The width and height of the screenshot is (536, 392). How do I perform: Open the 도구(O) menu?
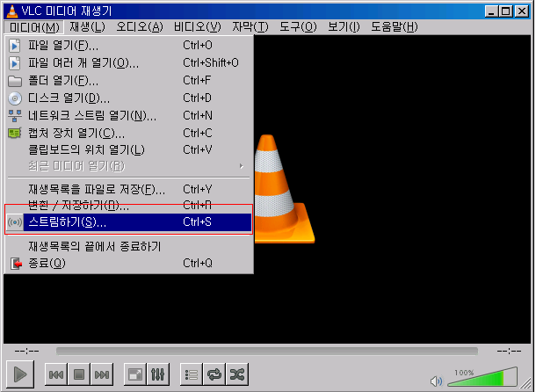(298, 26)
